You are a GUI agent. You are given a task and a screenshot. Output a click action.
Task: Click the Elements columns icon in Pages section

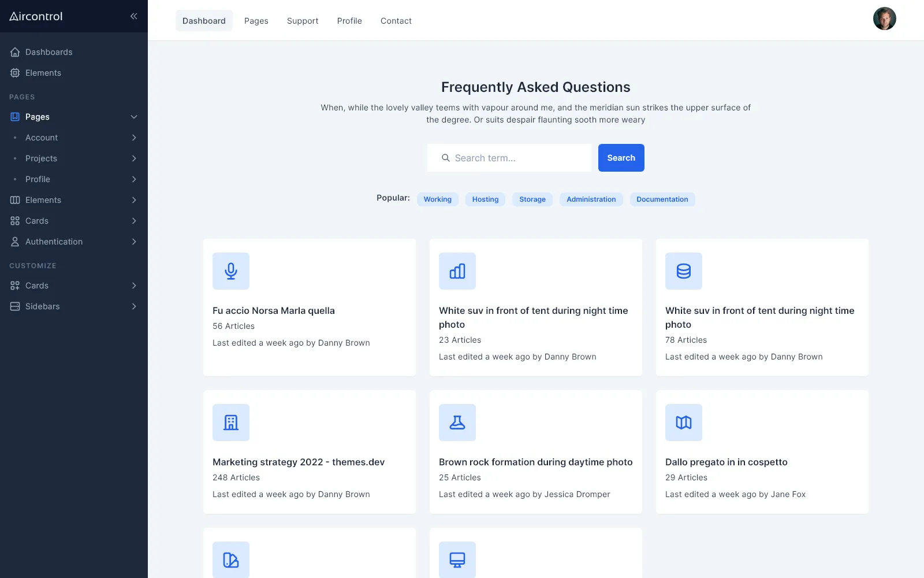[x=15, y=200]
